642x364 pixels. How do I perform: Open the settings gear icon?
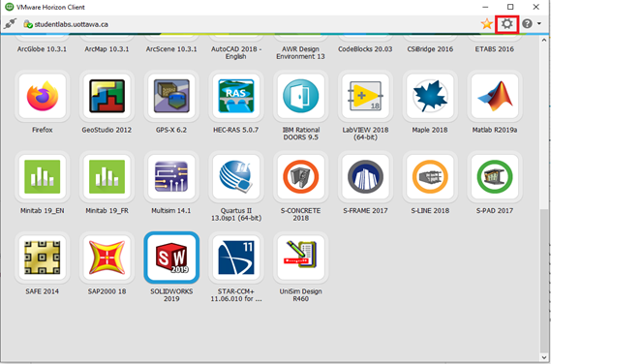pos(506,24)
